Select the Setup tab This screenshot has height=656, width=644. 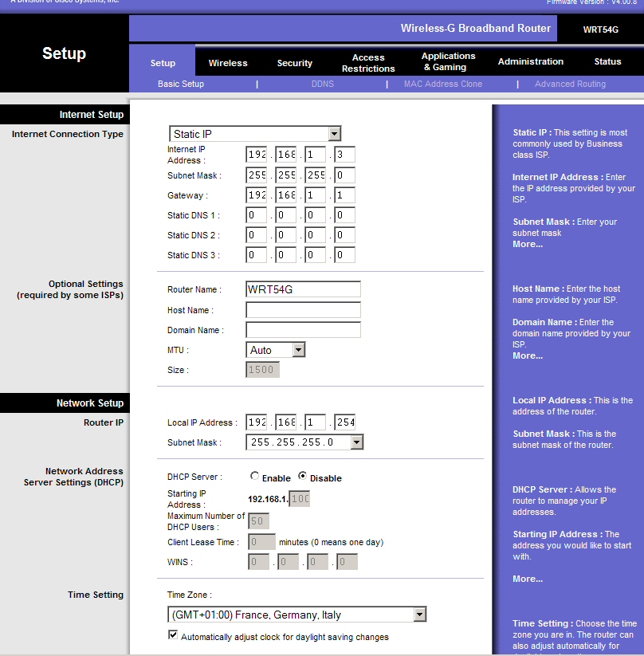point(163,63)
